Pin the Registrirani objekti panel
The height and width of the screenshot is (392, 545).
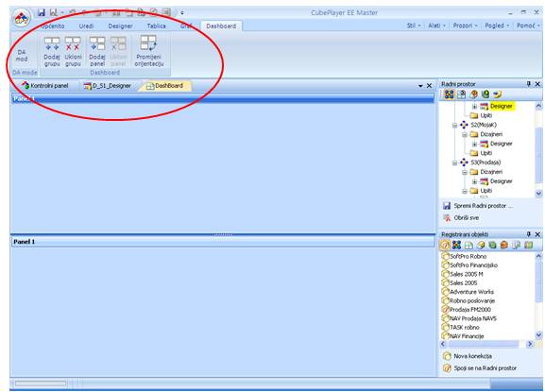[x=529, y=234]
